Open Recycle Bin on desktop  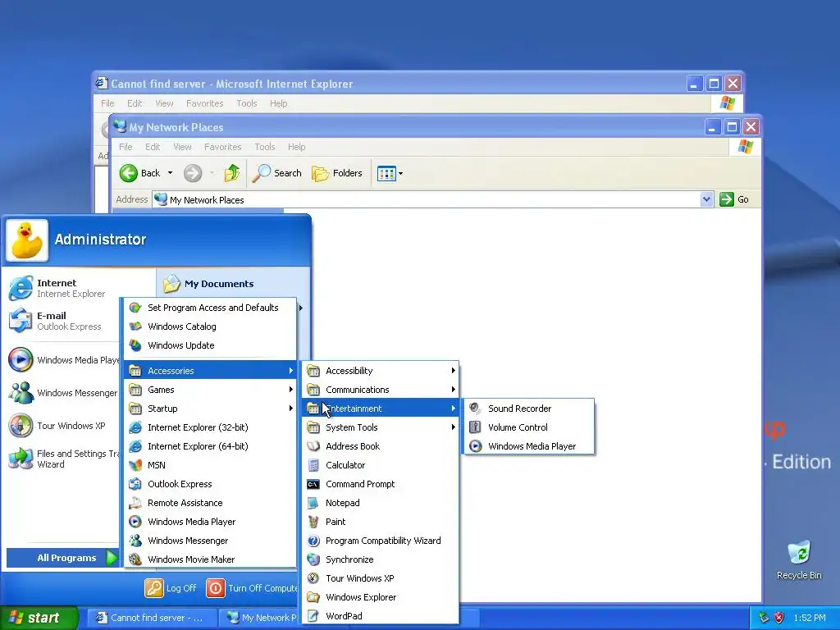(799, 559)
